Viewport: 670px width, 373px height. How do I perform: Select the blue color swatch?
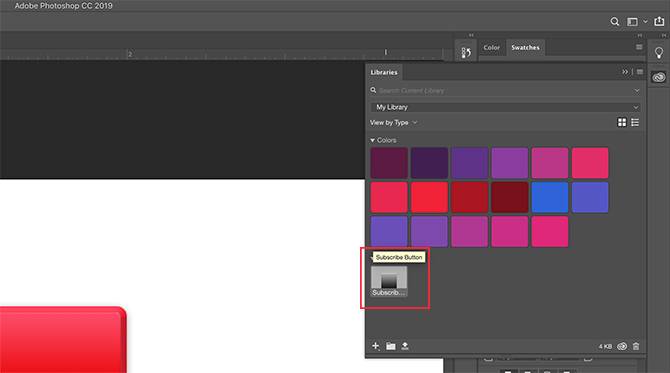pyautogui.click(x=550, y=197)
